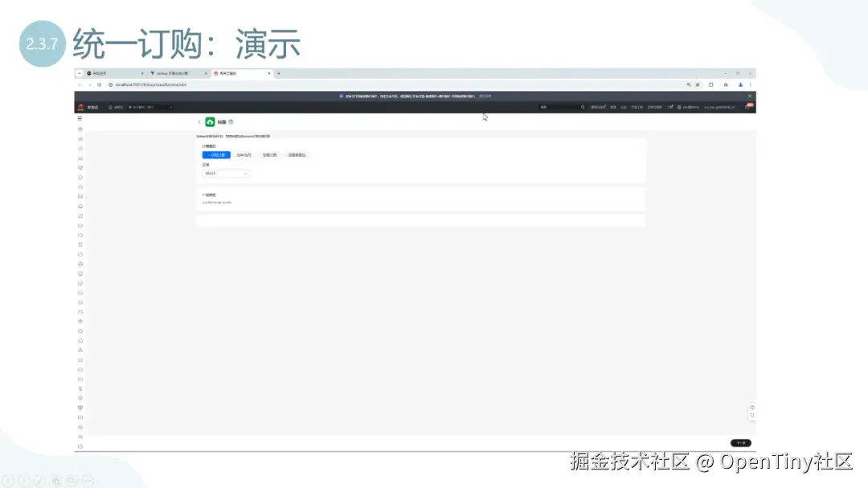Open the help question-mark icon beside the title

[x=231, y=122]
